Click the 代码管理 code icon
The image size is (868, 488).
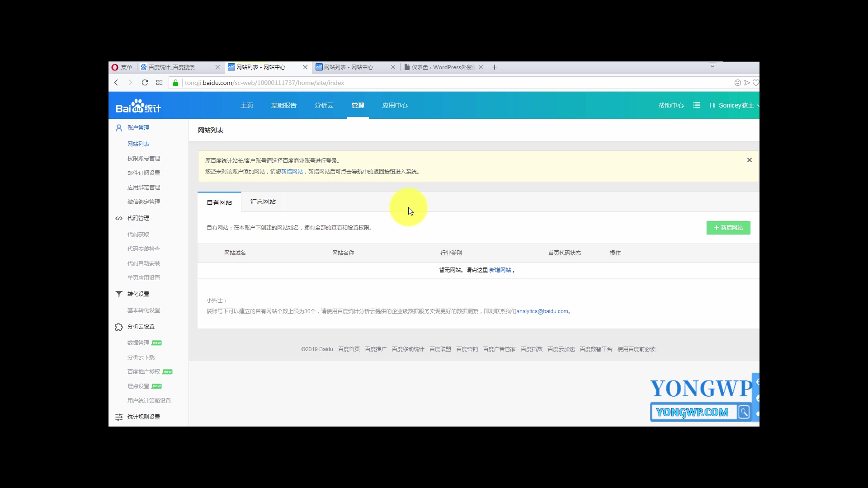point(119,218)
